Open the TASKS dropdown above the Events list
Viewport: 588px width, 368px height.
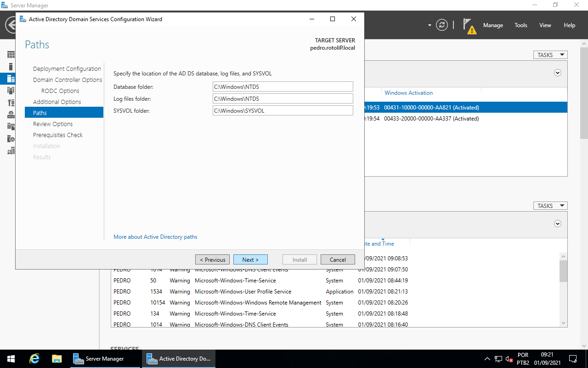pos(550,206)
